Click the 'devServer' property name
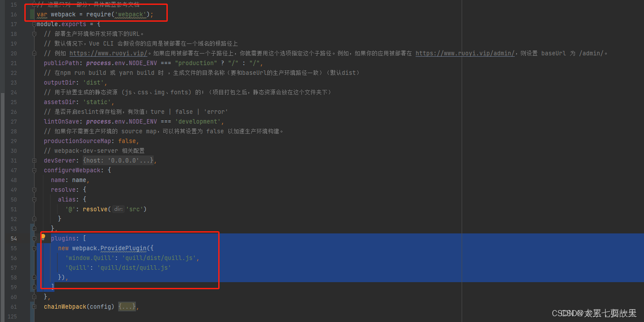 (x=60, y=160)
